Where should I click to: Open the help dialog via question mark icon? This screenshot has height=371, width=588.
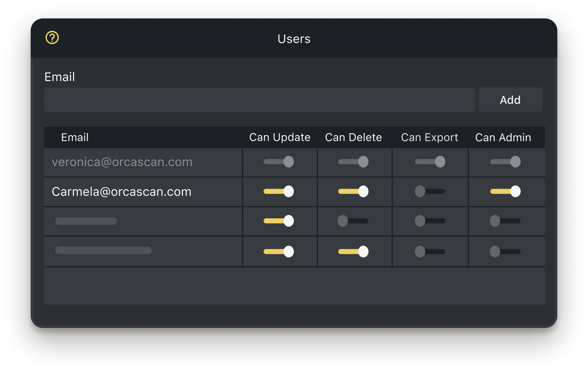point(52,38)
